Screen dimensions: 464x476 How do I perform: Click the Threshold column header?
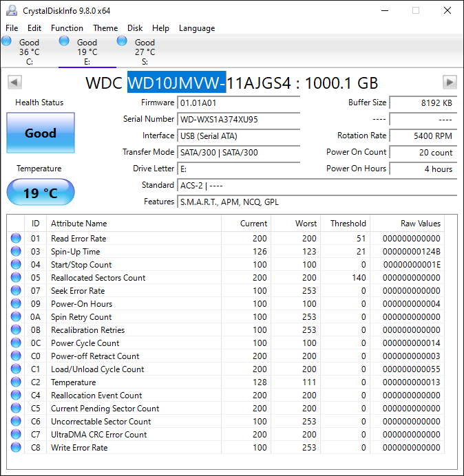[x=345, y=224]
